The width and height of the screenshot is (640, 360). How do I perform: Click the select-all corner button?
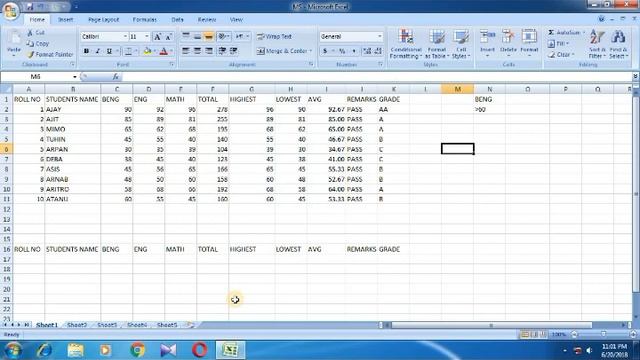click(6, 89)
